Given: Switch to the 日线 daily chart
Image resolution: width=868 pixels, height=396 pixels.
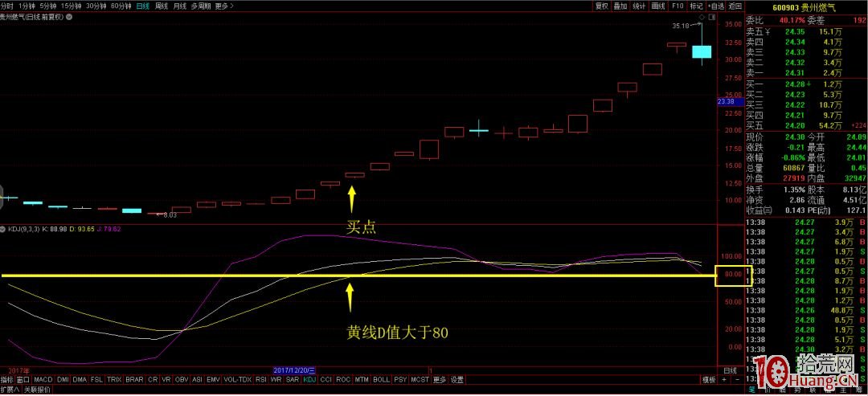Looking at the screenshot, I should 143,6.
